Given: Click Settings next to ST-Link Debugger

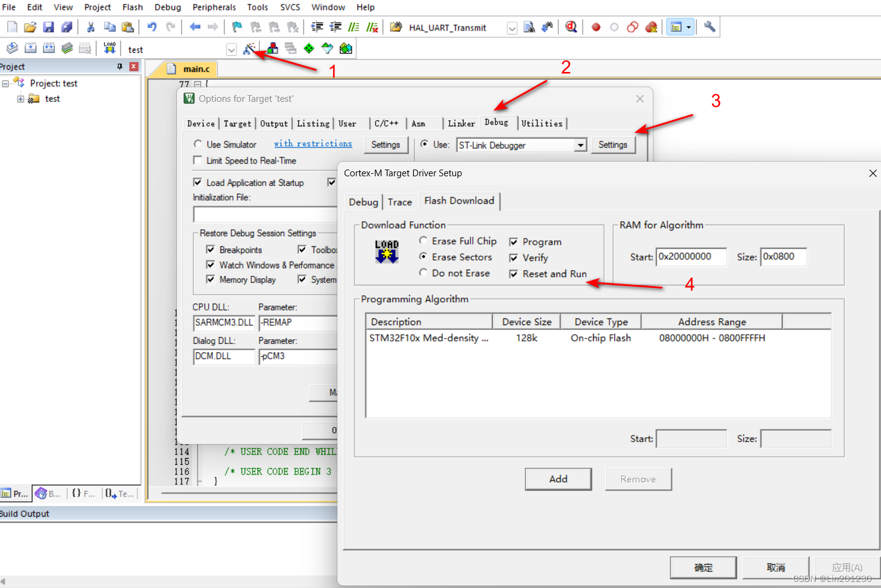Looking at the screenshot, I should point(613,145).
